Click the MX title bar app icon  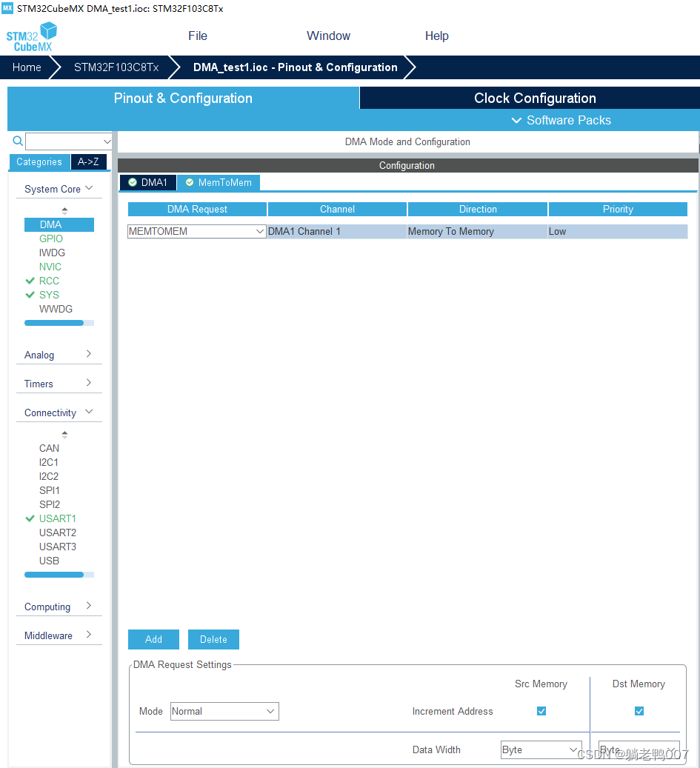[x=7, y=8]
